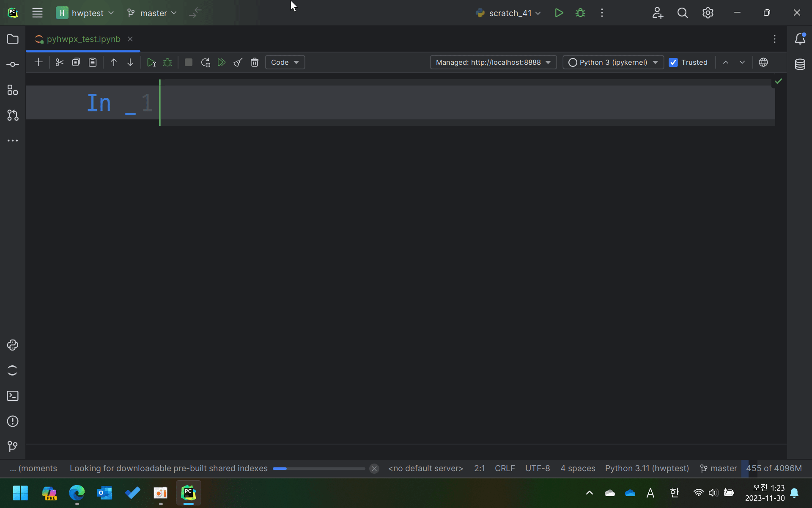Viewport: 812px width, 508px height.
Task: Open Terminal tool window icon
Action: click(13, 396)
